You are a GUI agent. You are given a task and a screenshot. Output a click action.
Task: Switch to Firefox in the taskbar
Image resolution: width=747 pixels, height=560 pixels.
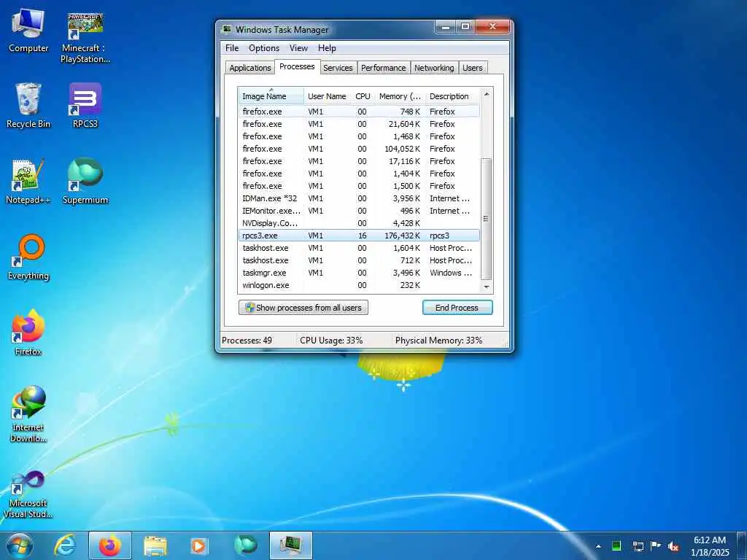pos(110,545)
